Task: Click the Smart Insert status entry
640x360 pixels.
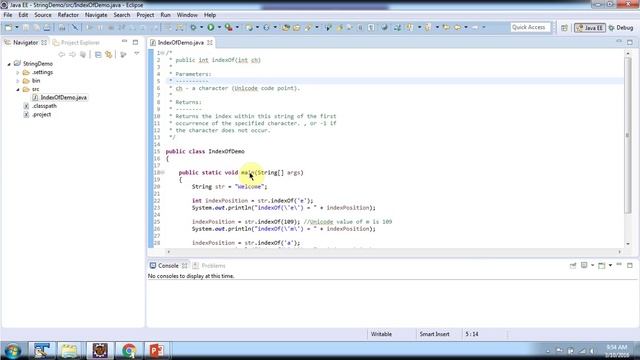Action: click(434, 334)
